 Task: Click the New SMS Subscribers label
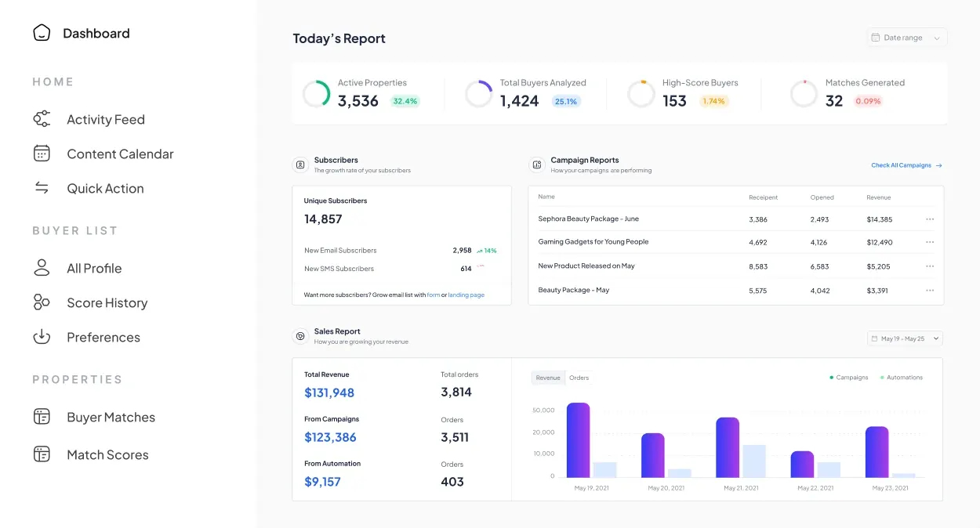[x=339, y=269]
